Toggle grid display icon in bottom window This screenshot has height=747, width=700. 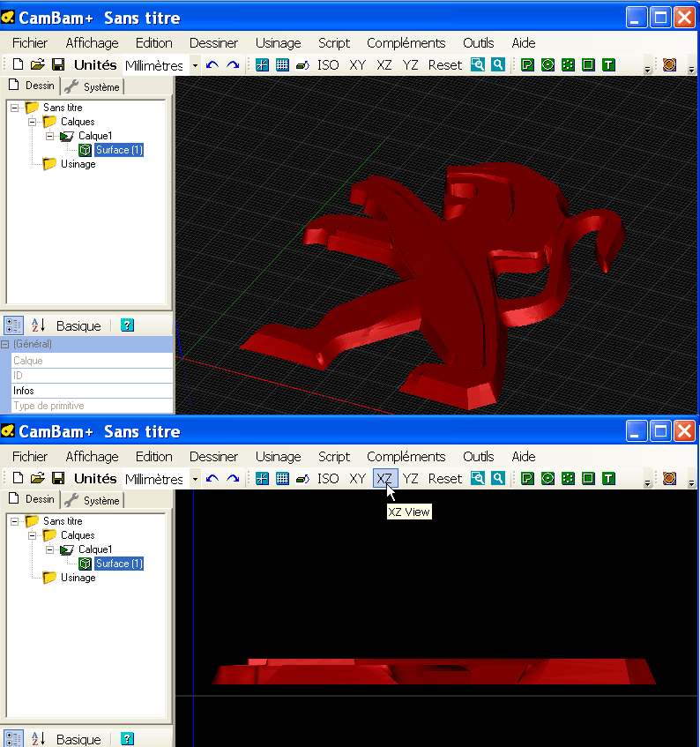[x=282, y=478]
